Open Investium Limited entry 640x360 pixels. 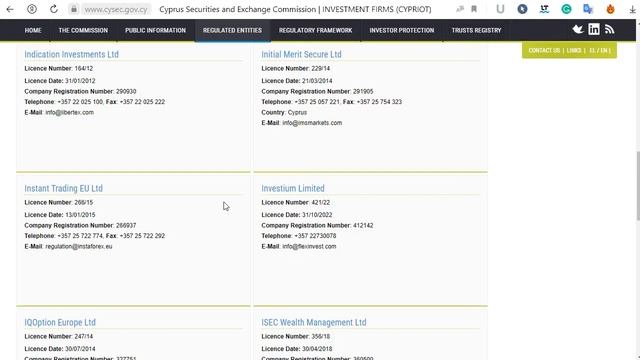click(293, 188)
